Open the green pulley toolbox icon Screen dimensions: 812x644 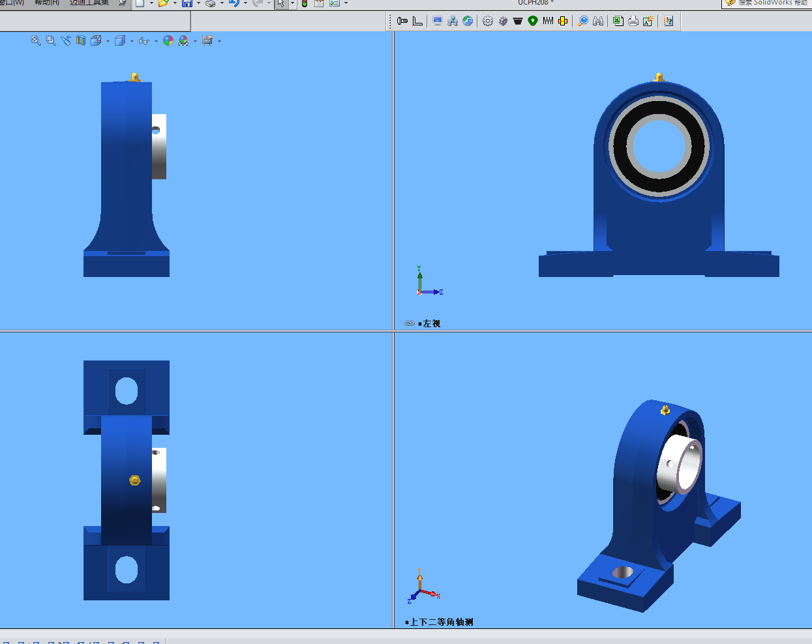tap(533, 21)
